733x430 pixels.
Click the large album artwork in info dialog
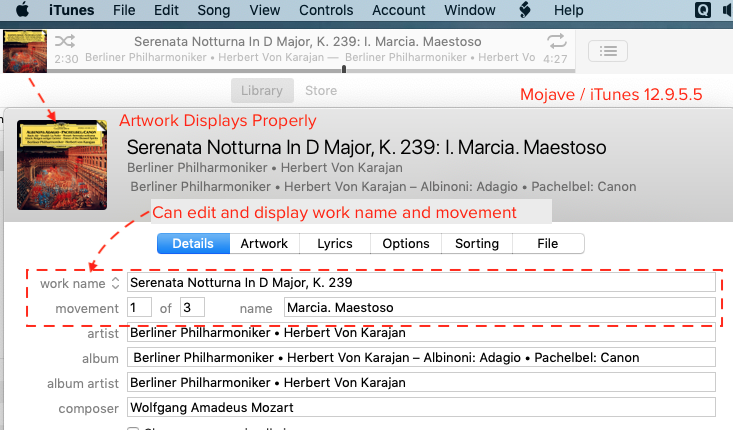tap(62, 165)
